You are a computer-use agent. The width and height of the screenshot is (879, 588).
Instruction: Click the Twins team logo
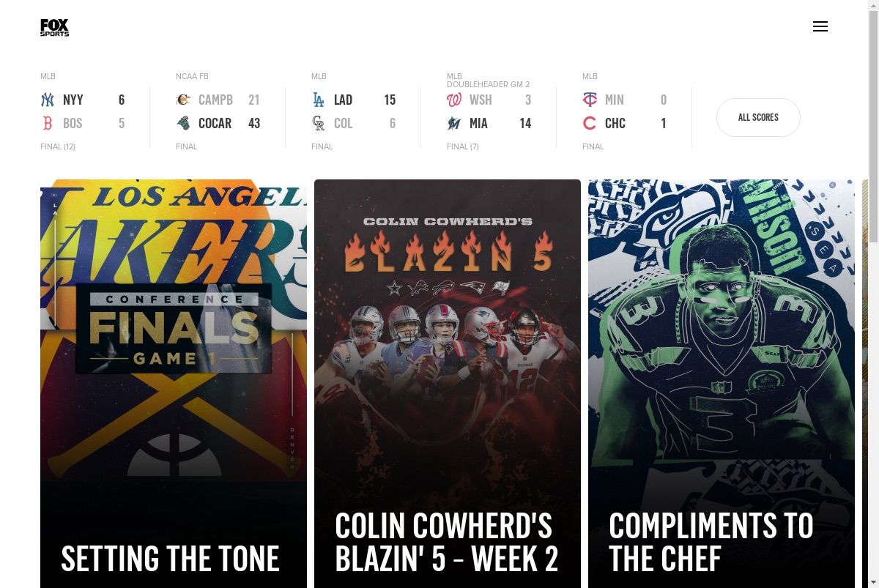[x=590, y=100]
